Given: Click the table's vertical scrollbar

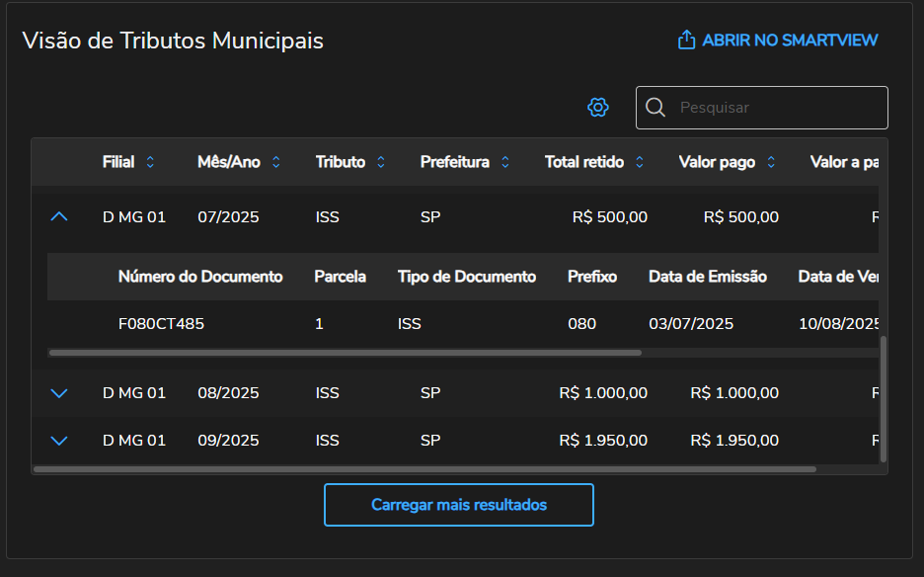Looking at the screenshot, I should (884, 395).
